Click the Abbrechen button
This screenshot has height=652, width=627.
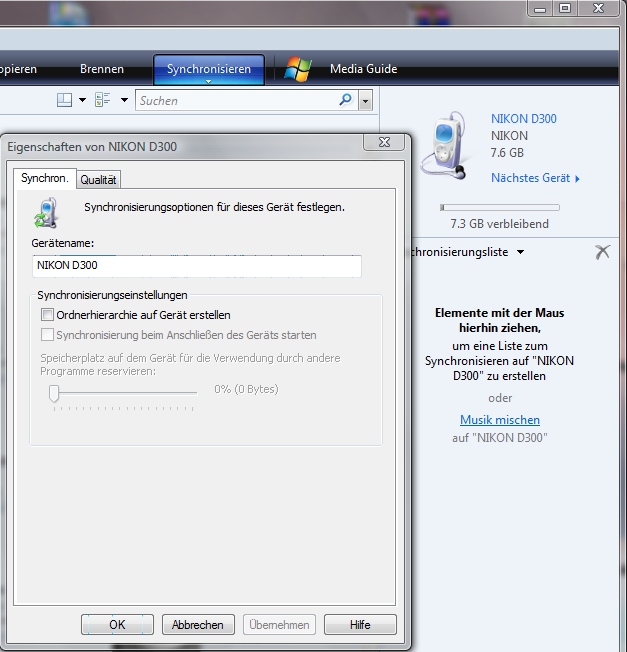click(x=198, y=625)
